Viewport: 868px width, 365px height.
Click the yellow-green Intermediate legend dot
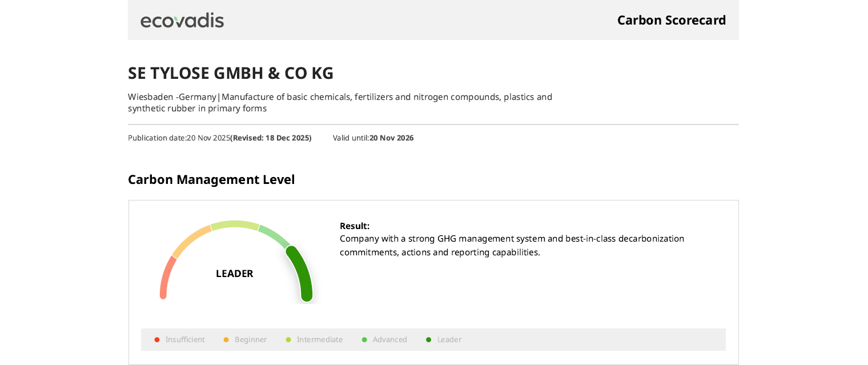click(x=288, y=340)
